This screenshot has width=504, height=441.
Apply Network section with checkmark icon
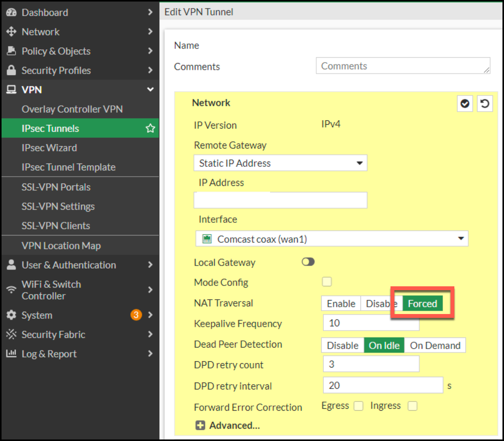point(465,104)
